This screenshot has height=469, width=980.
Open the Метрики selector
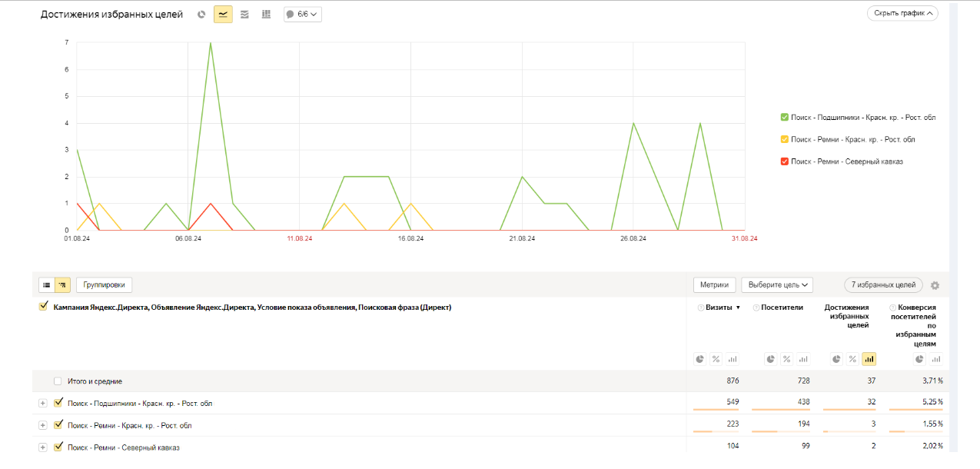click(715, 285)
